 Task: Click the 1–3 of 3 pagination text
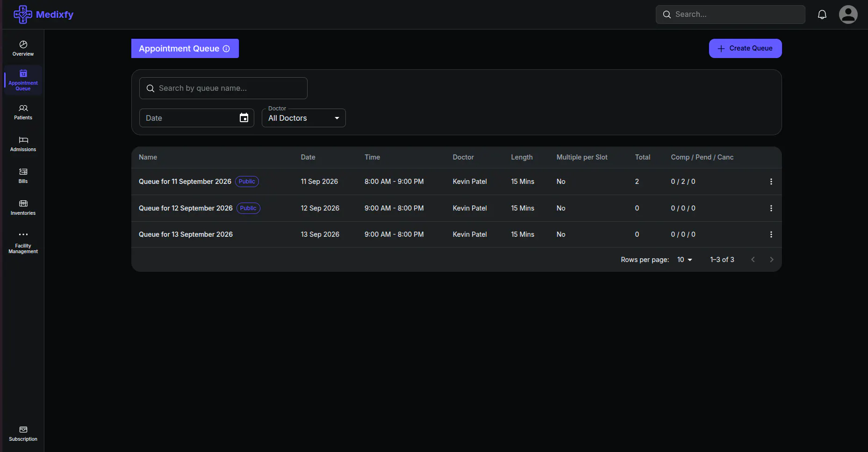722,260
